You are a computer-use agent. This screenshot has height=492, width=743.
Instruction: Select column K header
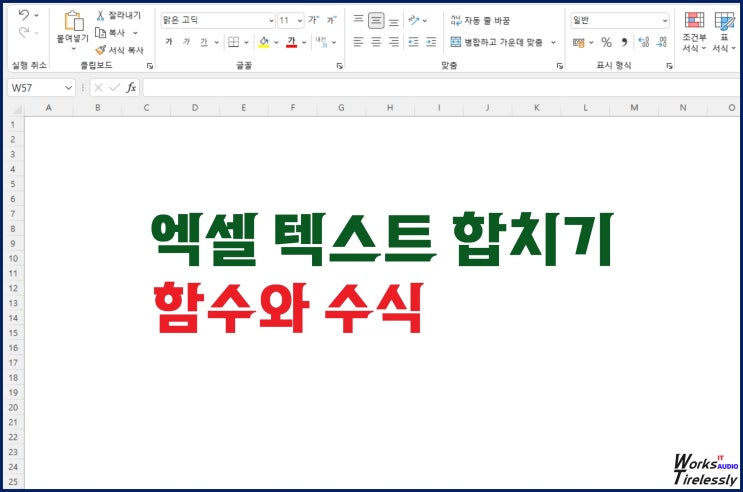536,108
